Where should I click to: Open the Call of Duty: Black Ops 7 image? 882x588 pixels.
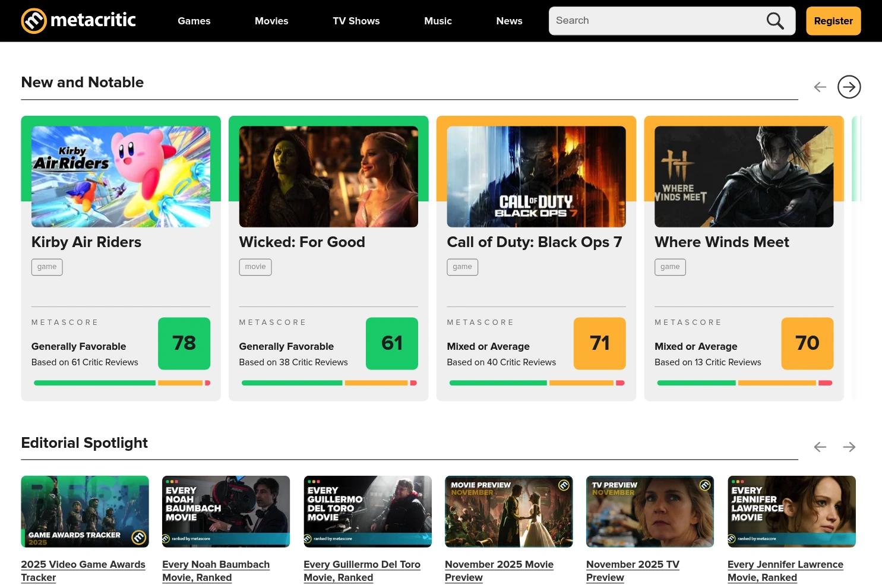(536, 176)
